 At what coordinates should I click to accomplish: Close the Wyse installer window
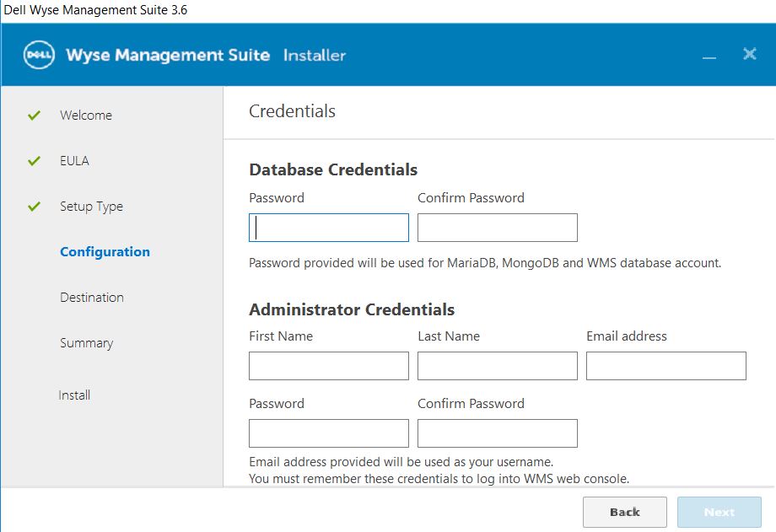pos(749,54)
